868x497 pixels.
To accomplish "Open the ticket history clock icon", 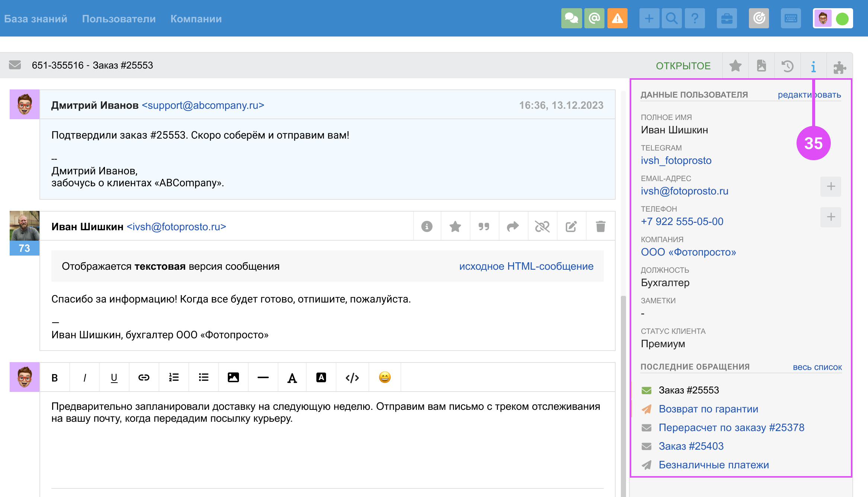I will coord(787,66).
